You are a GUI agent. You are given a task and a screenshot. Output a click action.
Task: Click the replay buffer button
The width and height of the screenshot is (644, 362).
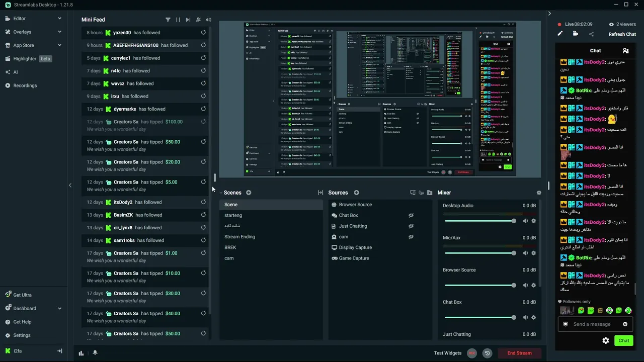point(487,353)
